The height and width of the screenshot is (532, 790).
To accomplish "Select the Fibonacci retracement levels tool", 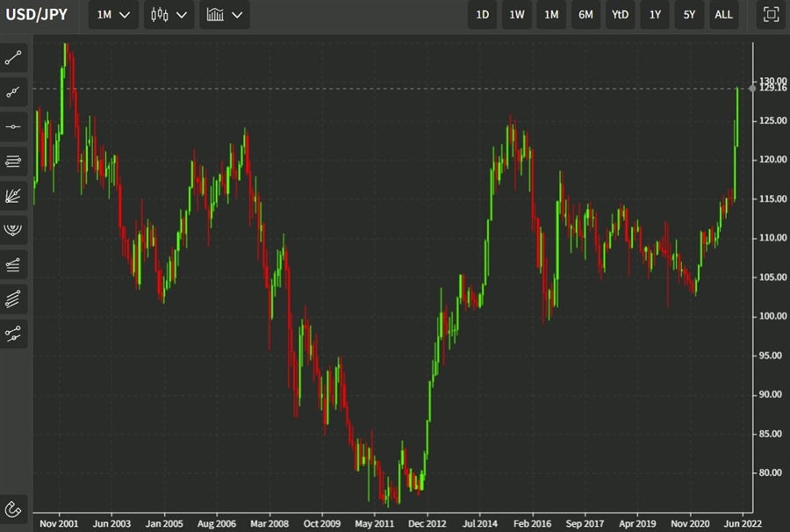I will point(14,161).
